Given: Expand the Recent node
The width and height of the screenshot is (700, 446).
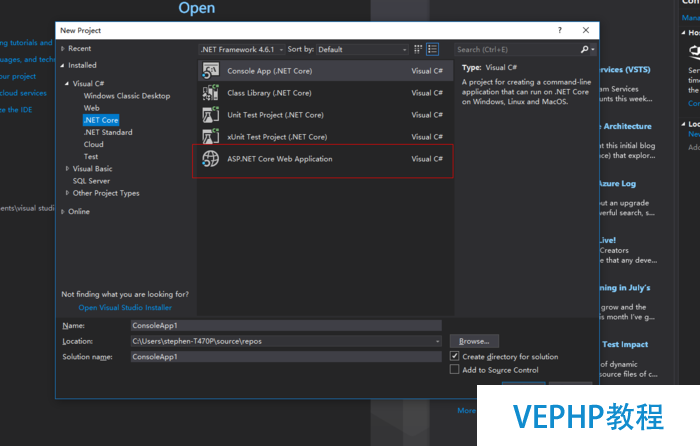Looking at the screenshot, I should tap(62, 48).
